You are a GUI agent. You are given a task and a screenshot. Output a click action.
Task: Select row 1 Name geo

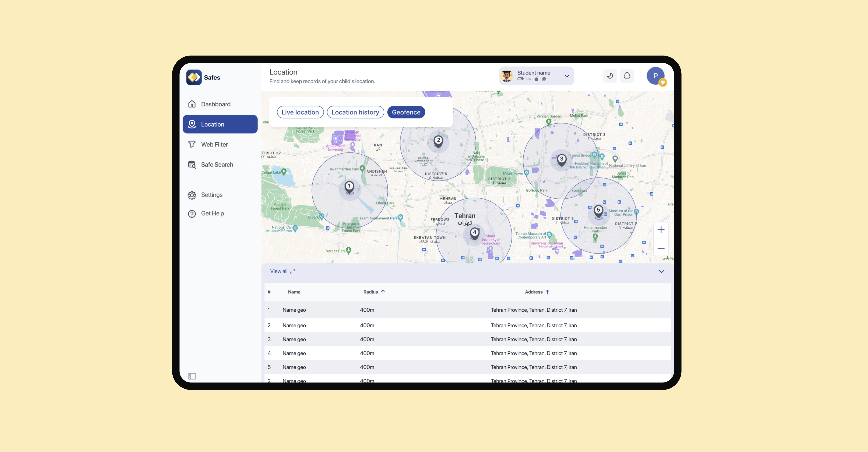pos(468,310)
